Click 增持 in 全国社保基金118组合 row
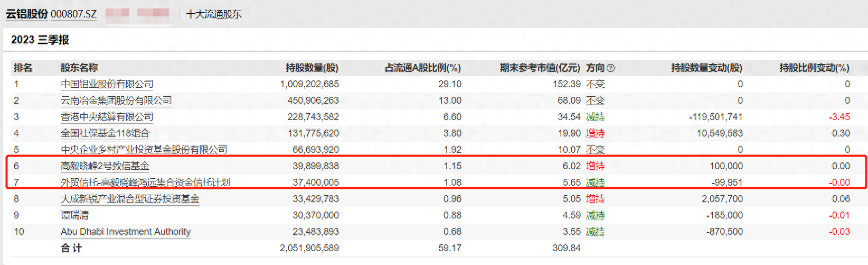The height and width of the screenshot is (265, 868). (x=596, y=133)
